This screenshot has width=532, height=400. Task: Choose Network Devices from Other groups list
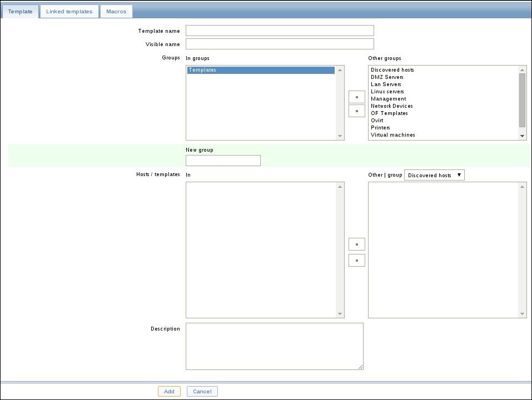[392, 106]
